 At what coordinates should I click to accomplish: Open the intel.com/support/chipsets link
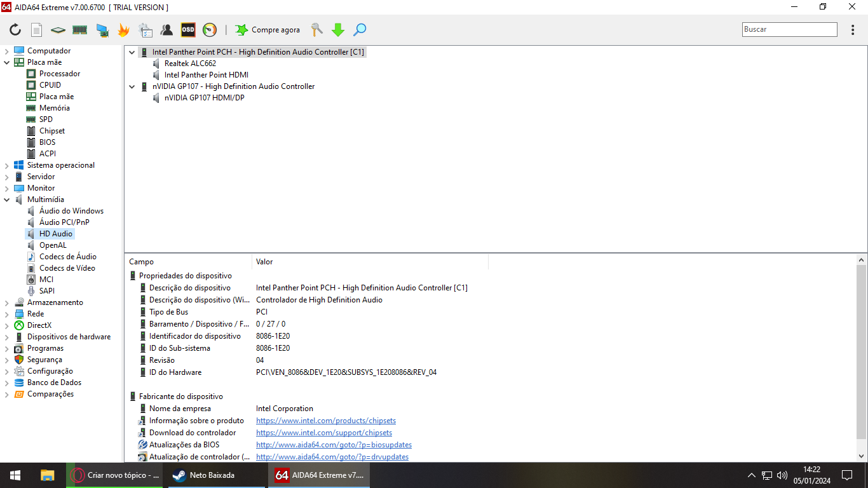click(324, 433)
